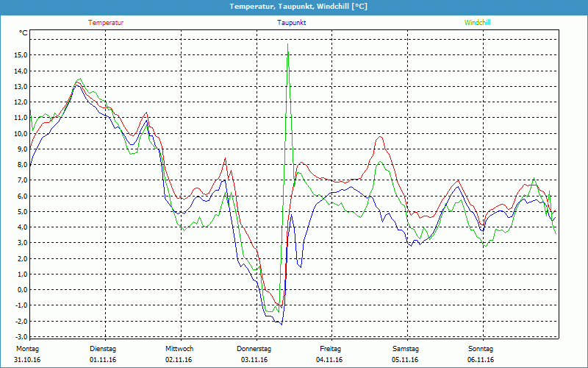Click the 9,0 y-axis value
The height and width of the screenshot is (368, 588).
pos(22,149)
